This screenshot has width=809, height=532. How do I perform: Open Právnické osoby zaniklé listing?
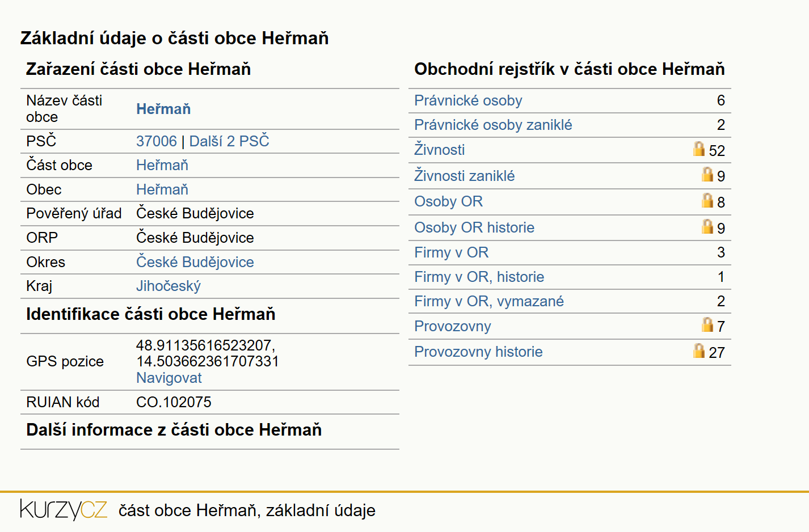coord(493,125)
